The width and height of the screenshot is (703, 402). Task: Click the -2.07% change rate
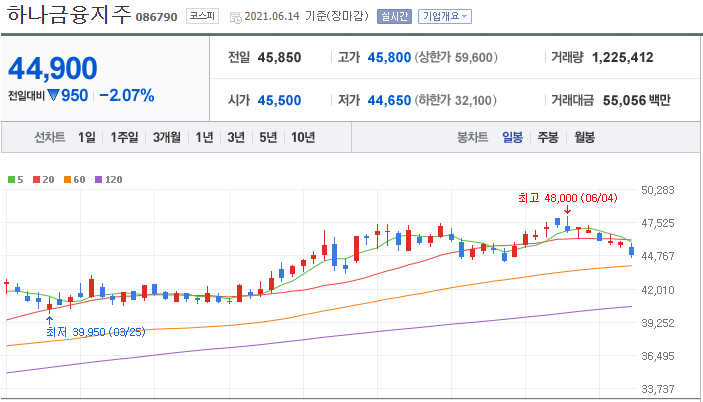(127, 95)
